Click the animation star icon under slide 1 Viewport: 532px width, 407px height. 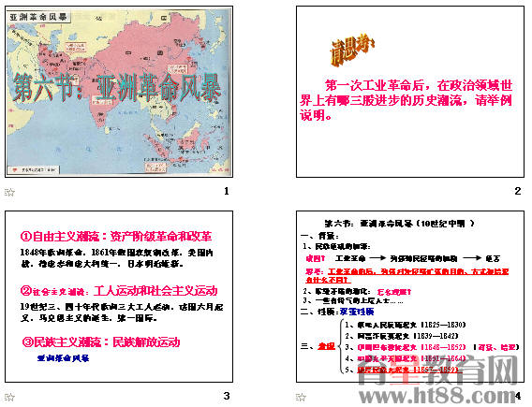click(x=10, y=192)
